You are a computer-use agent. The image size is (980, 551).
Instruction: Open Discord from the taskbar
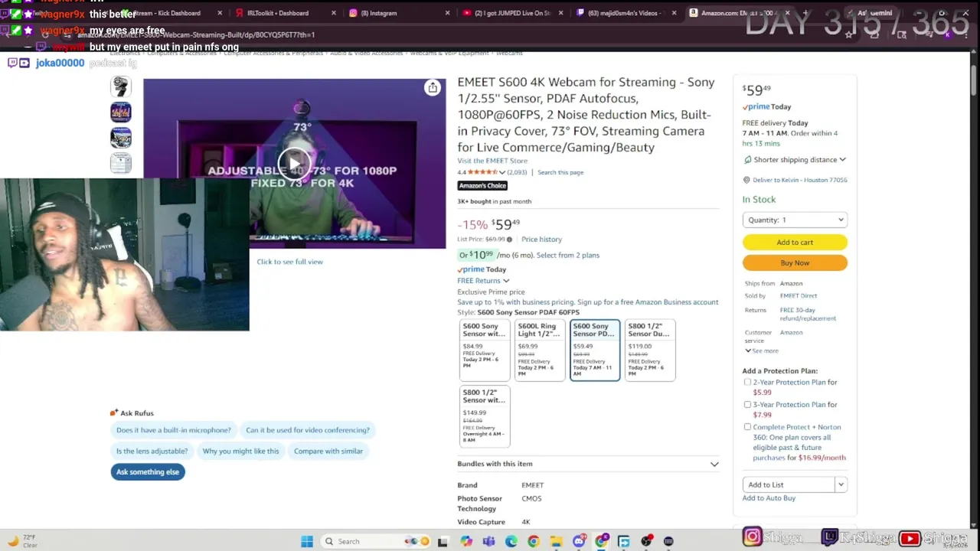tap(579, 541)
